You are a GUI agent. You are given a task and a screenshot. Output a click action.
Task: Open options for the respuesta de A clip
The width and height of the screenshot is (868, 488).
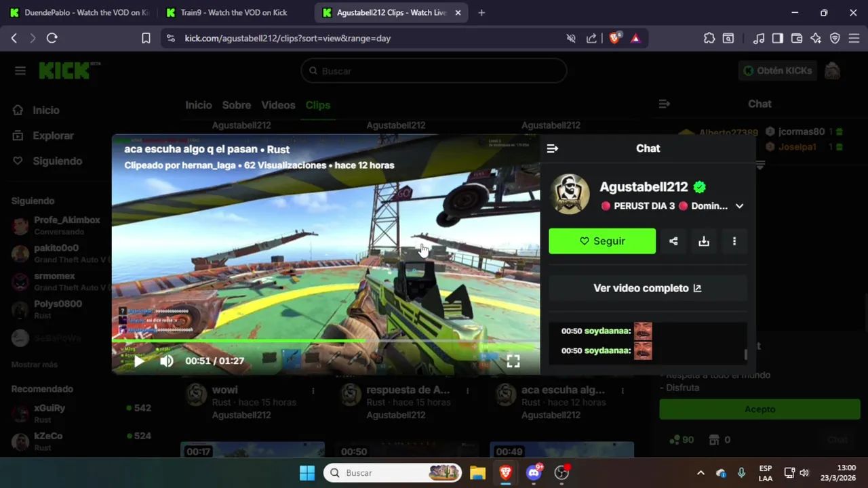click(467, 391)
